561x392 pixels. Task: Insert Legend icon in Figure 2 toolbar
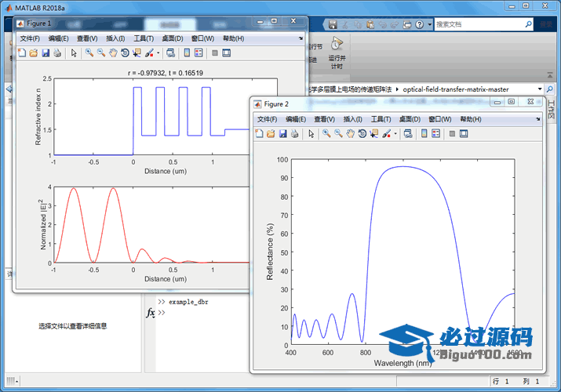(x=435, y=133)
